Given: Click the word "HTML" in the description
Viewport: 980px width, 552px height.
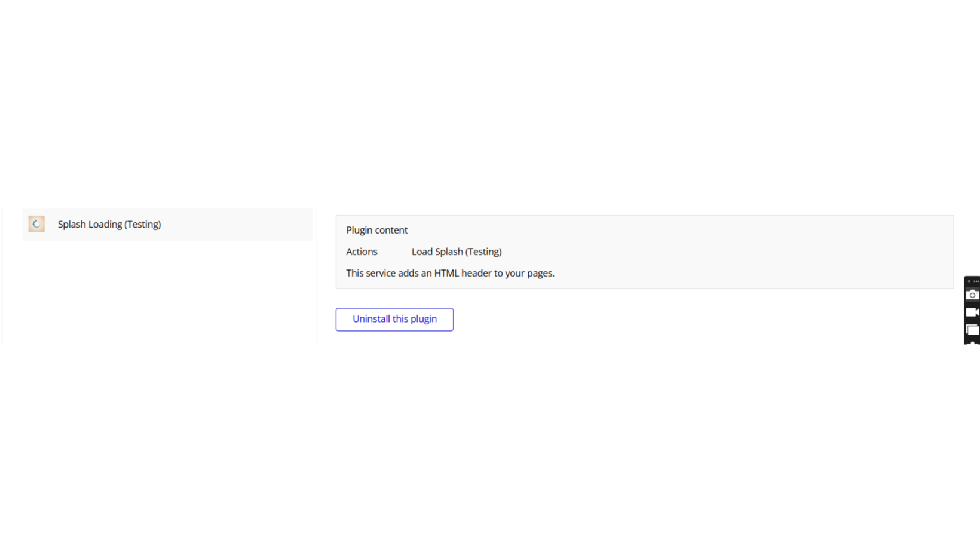Looking at the screenshot, I should click(x=446, y=274).
